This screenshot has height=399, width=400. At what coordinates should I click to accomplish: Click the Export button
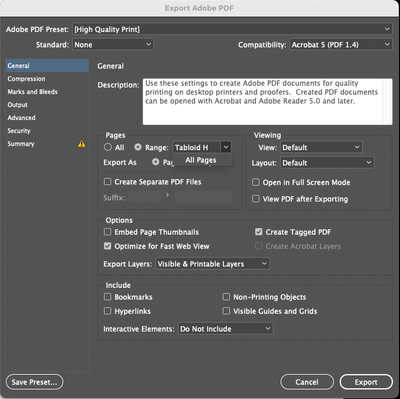(366, 382)
